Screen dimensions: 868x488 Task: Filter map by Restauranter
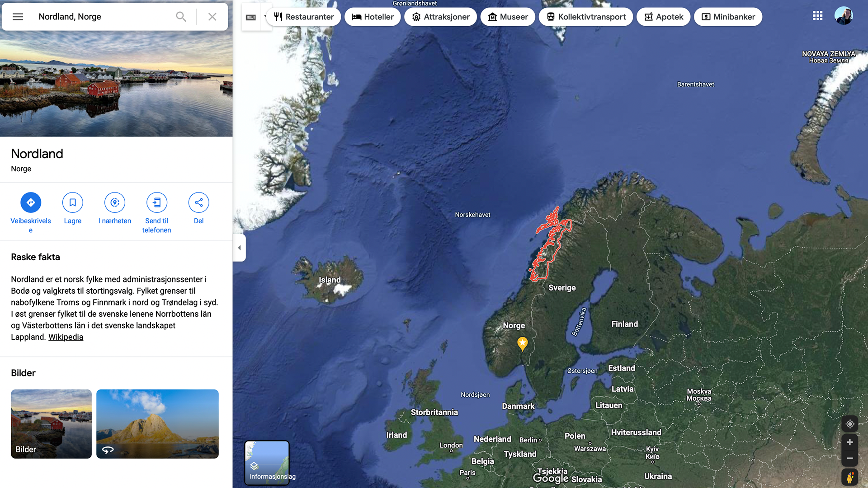point(304,17)
